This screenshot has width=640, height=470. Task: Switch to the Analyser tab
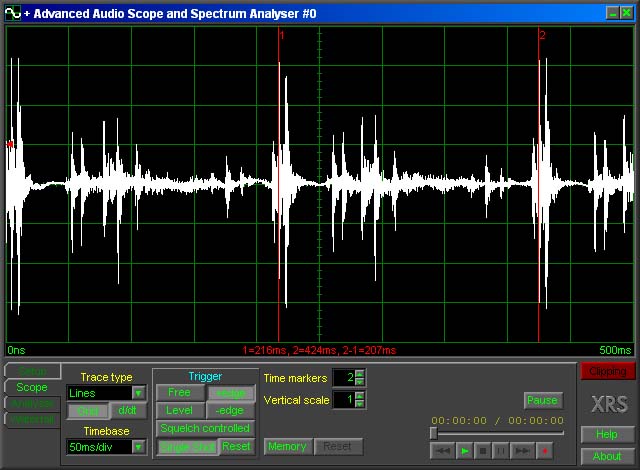33,403
